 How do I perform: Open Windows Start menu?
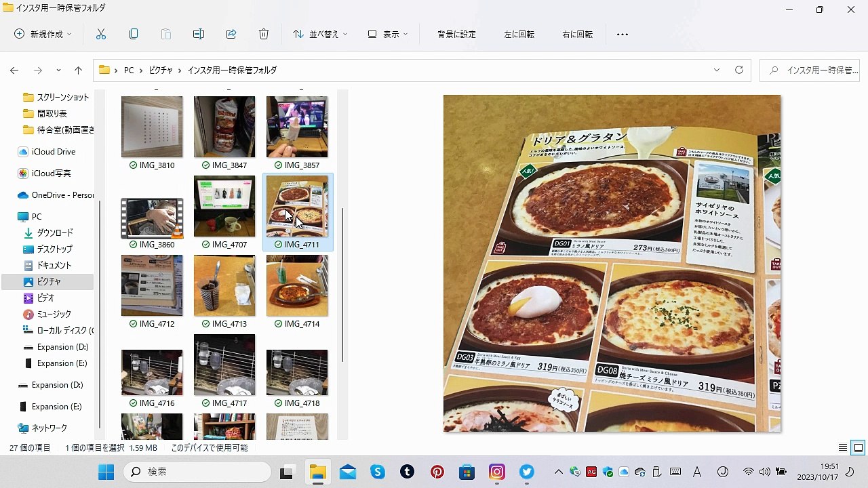106,472
